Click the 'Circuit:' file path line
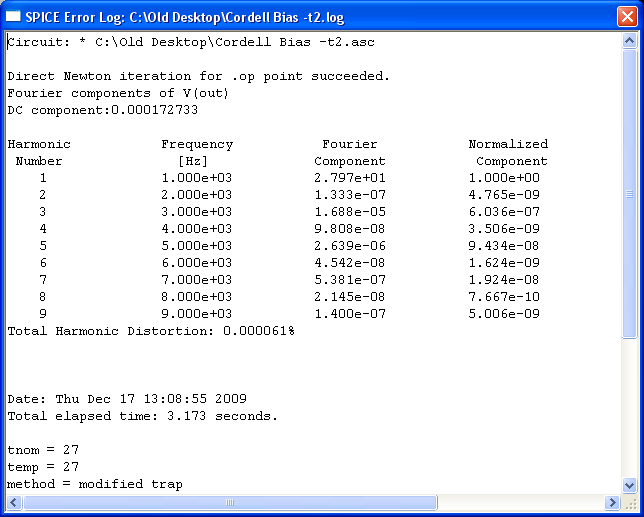Image resolution: width=644 pixels, height=517 pixels. coord(191,42)
